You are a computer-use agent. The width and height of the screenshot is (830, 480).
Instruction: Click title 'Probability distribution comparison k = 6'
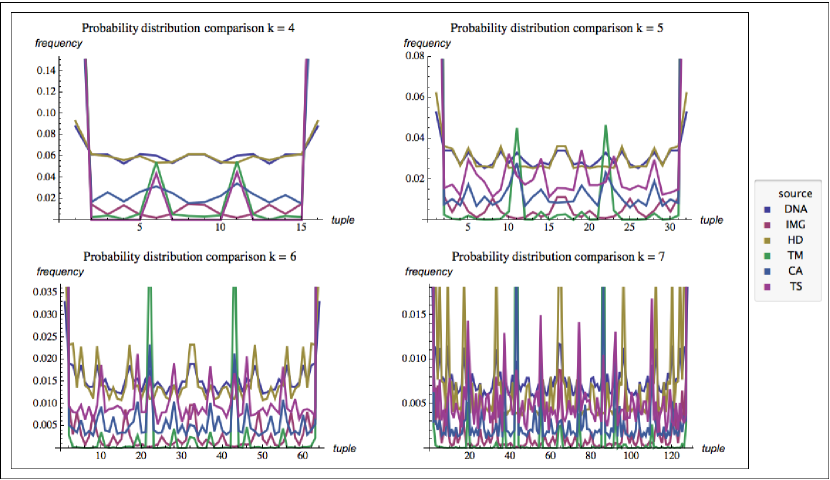tap(190, 257)
